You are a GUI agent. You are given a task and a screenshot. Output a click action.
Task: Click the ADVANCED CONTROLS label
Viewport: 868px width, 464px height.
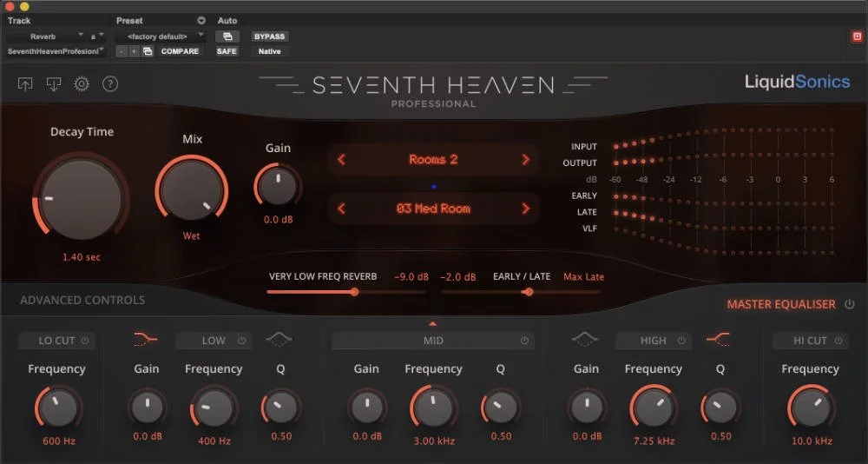point(82,301)
